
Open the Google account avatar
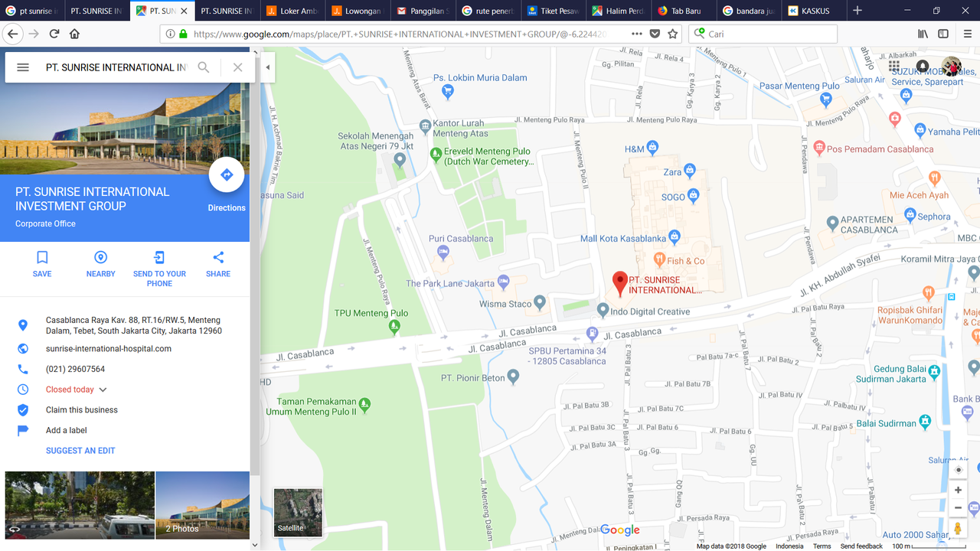pos(952,67)
